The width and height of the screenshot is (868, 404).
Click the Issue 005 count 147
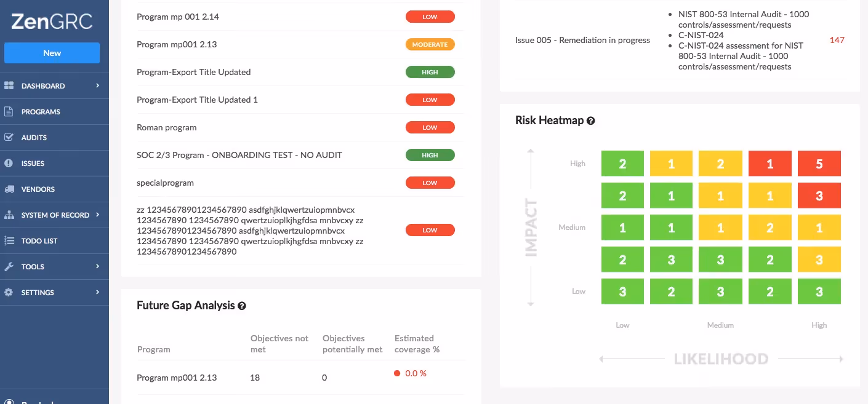point(837,40)
